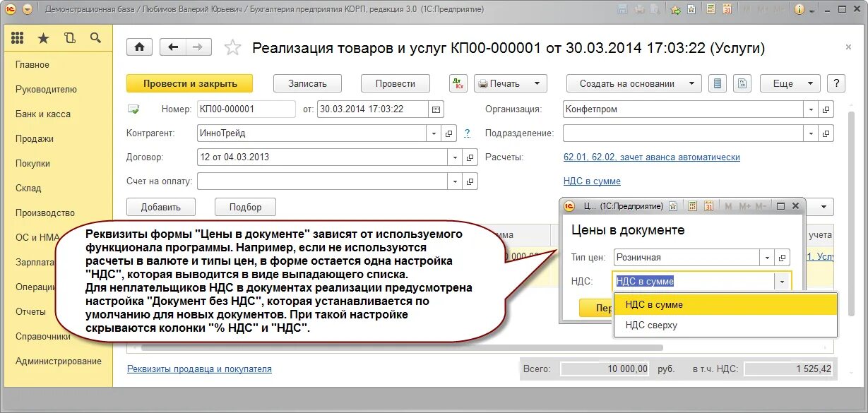Open the НДС в сумме link

[592, 181]
